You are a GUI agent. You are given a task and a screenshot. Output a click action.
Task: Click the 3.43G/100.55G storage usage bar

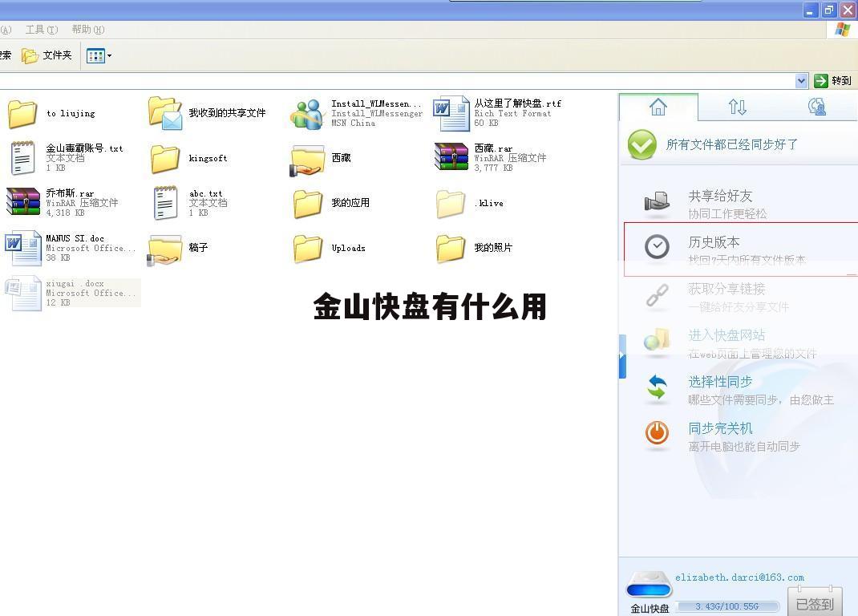tap(726, 606)
